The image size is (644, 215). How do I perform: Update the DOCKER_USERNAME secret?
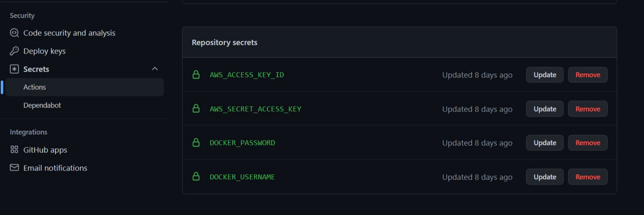coord(545,177)
